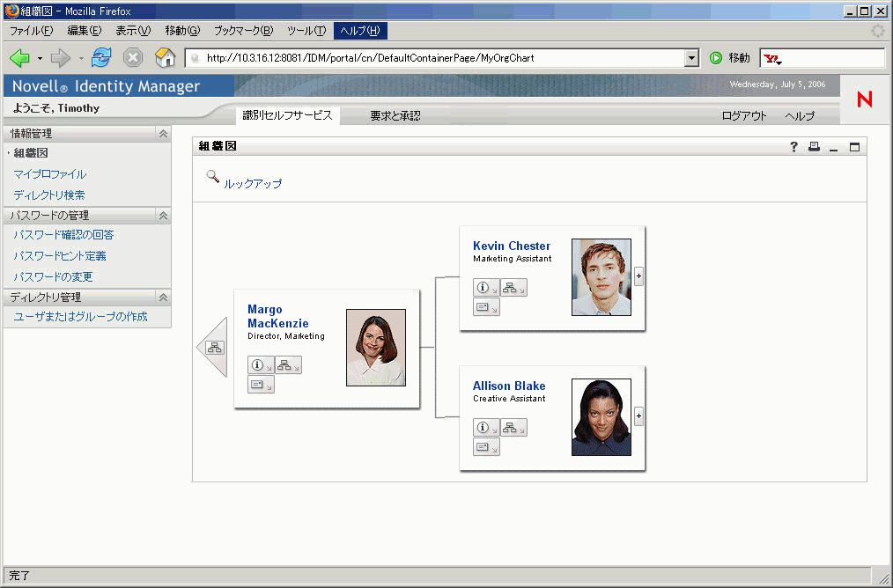Open マイプロファイル in the sidebar
Viewport: 893px width, 588px height.
(x=50, y=174)
